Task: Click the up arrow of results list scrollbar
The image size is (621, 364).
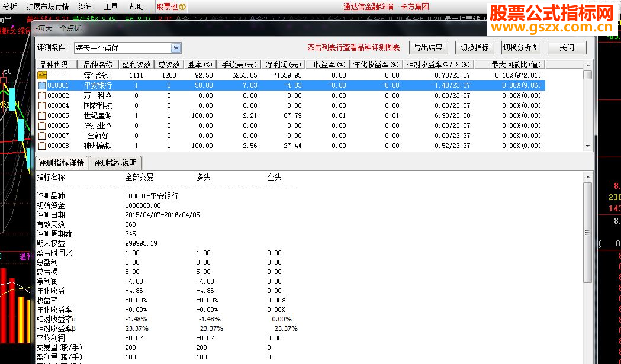Action: [x=588, y=65]
